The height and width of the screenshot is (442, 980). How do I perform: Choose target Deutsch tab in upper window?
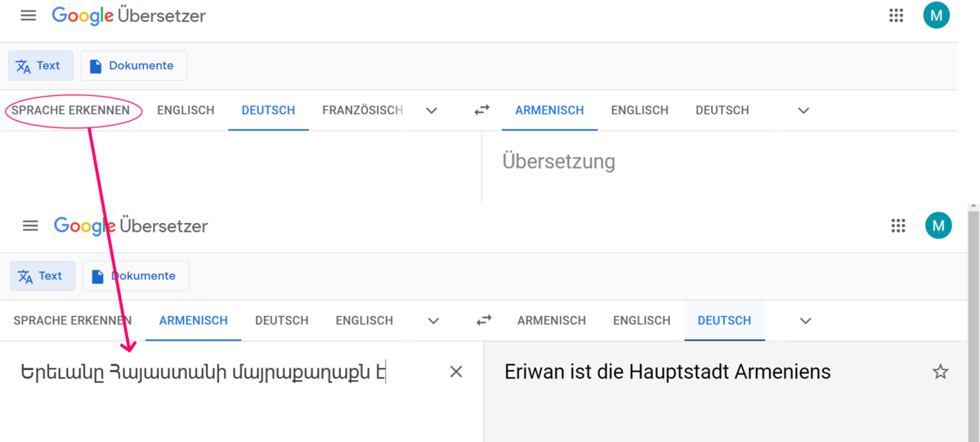(722, 110)
